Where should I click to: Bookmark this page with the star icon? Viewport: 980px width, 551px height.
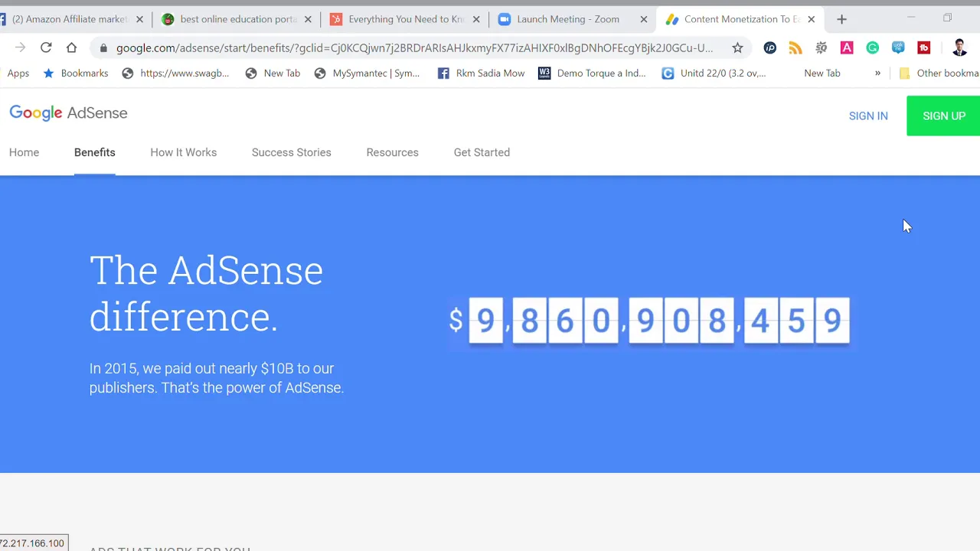pos(737,48)
